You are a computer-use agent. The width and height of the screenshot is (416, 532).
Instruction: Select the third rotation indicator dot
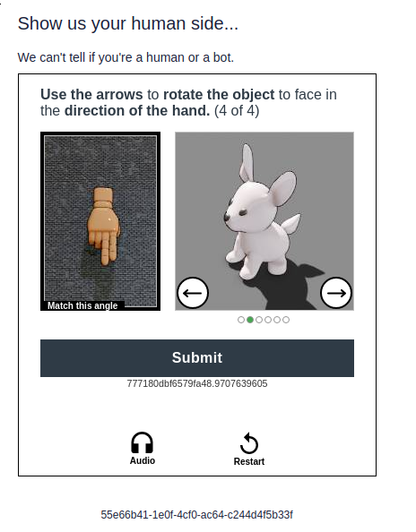(x=259, y=320)
